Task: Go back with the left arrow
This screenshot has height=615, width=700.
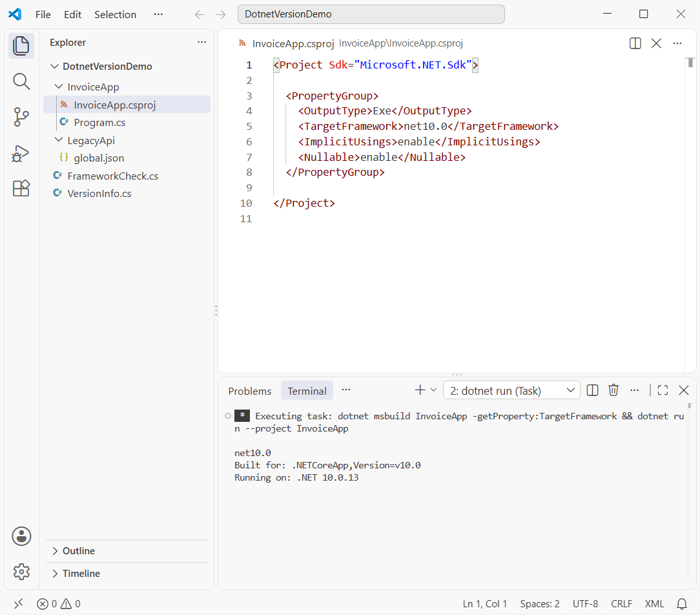Action: (x=200, y=14)
